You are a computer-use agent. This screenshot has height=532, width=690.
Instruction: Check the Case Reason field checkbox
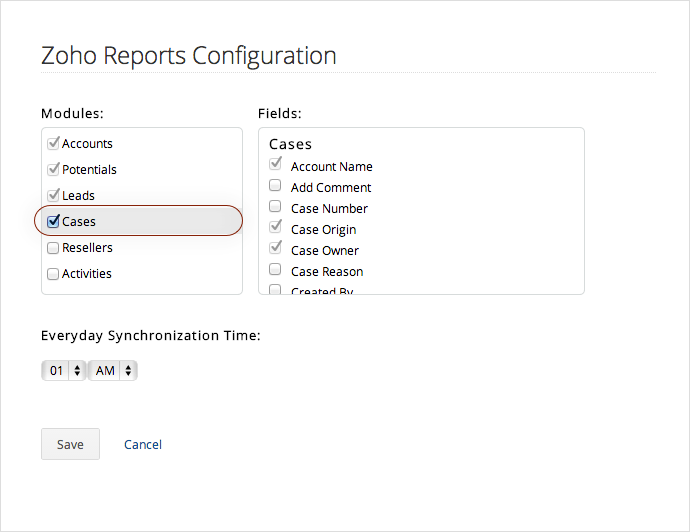275,269
